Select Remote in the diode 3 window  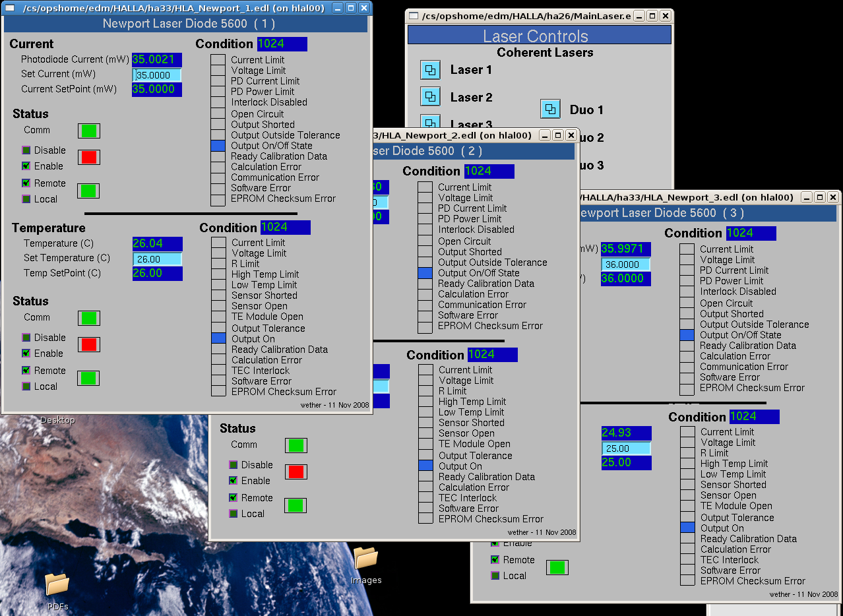coord(495,560)
